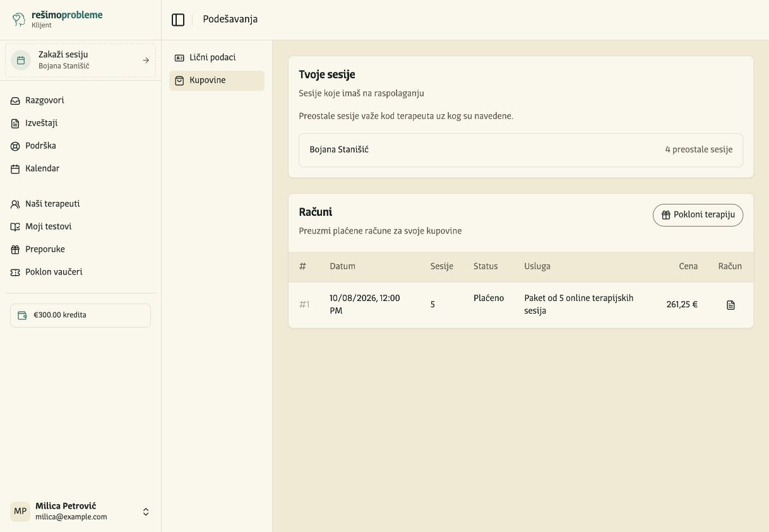
Task: Click the rešimoprobleme logo icon
Action: coord(19,20)
